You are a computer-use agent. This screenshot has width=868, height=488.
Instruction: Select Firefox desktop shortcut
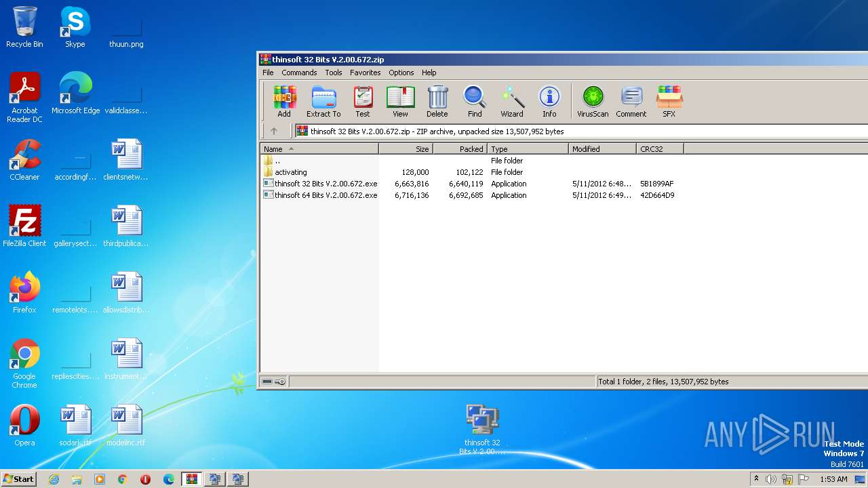tap(24, 292)
